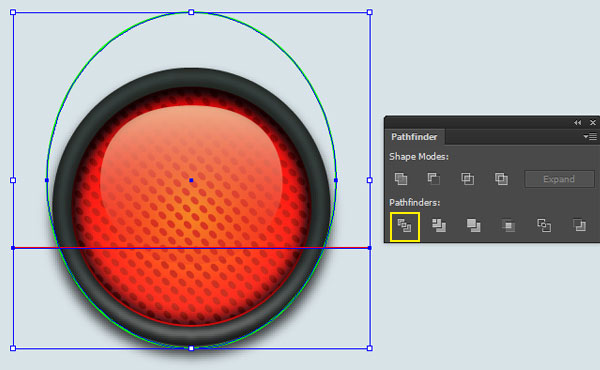The image size is (600, 370).
Task: Click the Expand button
Action: [x=559, y=179]
